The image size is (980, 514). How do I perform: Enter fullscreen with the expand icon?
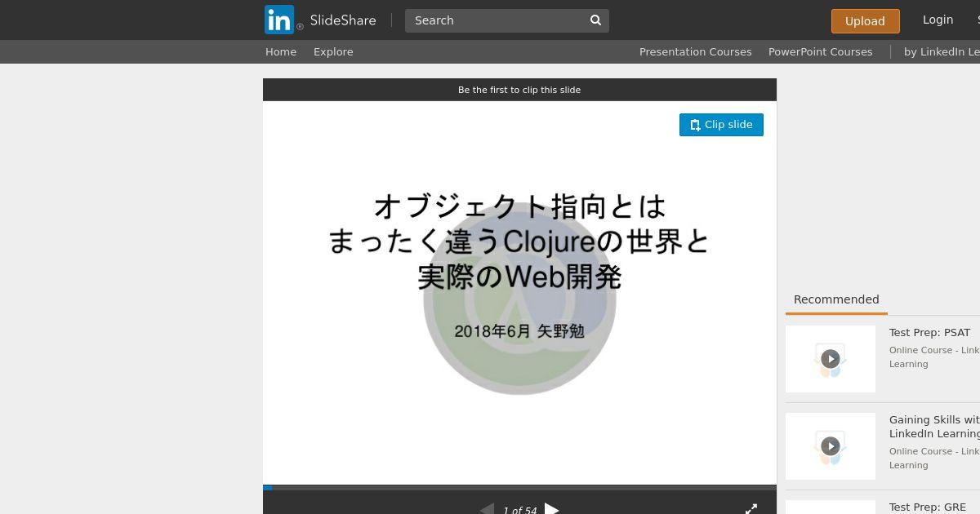click(751, 509)
